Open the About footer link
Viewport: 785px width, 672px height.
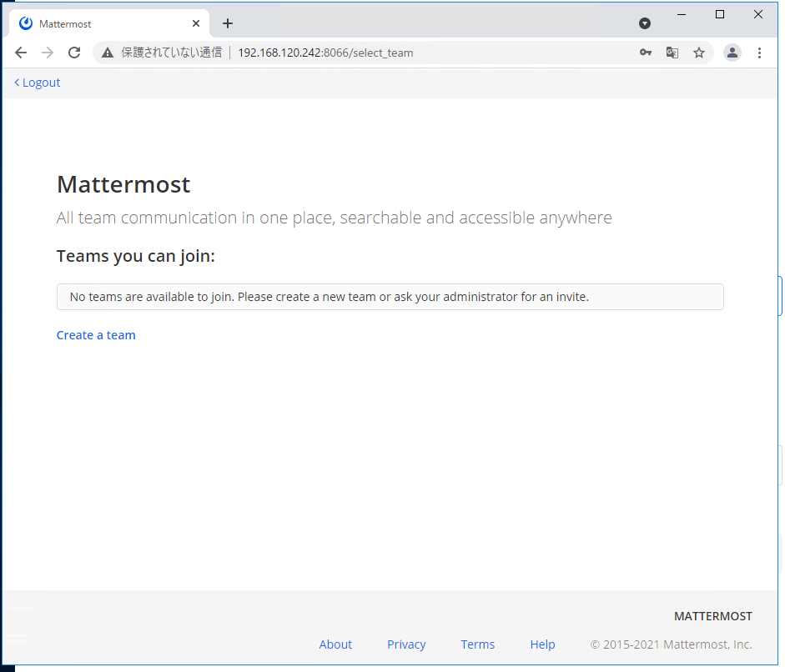(335, 644)
